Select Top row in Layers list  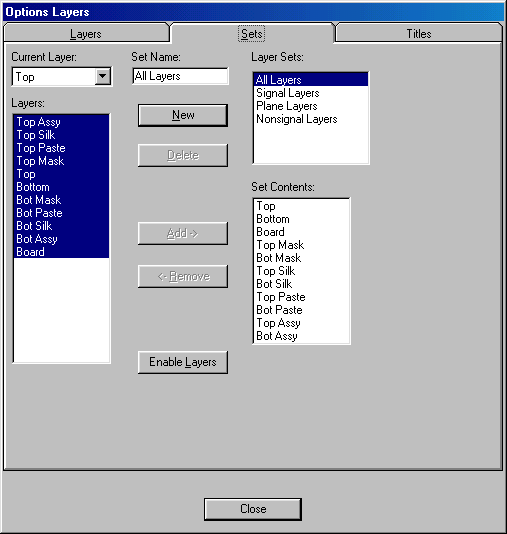coord(61,174)
